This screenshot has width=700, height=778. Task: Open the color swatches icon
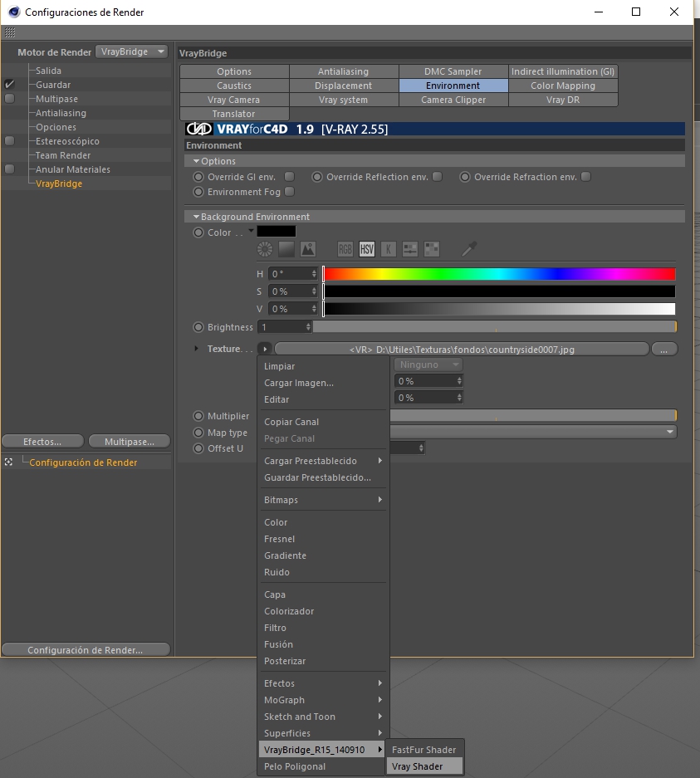click(x=432, y=249)
